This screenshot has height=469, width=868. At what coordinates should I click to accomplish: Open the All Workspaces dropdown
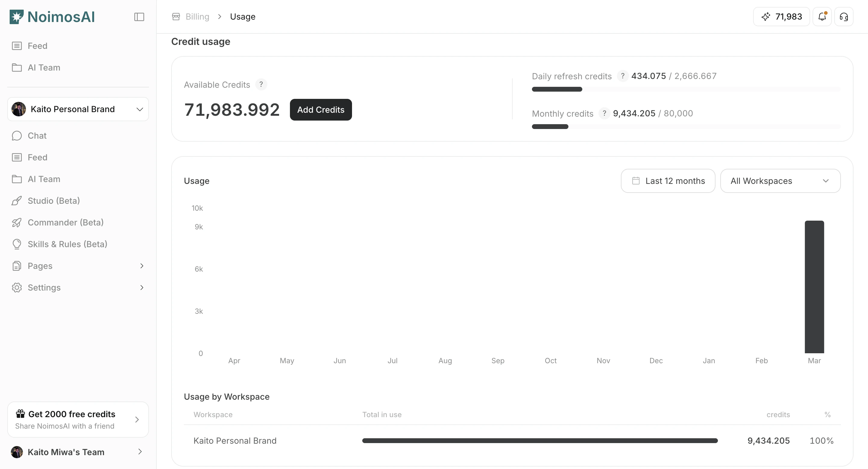[780, 181]
